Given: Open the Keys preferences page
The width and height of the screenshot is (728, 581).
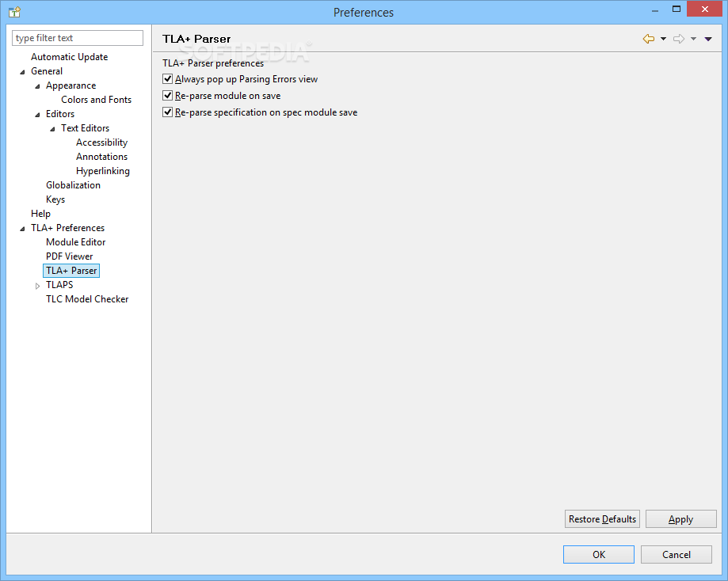Looking at the screenshot, I should (55, 199).
